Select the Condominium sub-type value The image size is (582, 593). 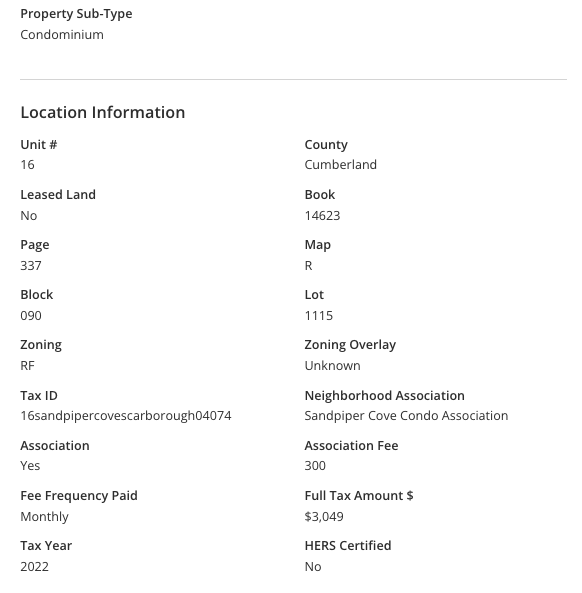(x=62, y=34)
